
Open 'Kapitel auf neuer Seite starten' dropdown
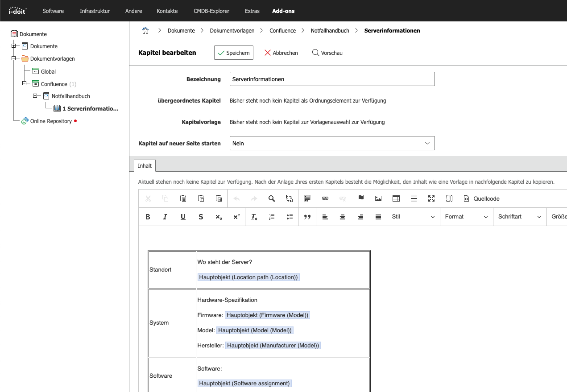[x=332, y=143]
